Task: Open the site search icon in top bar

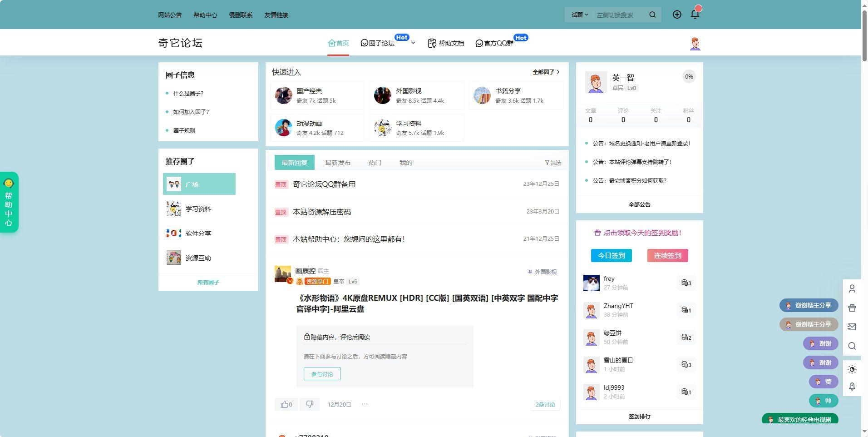Action: click(x=652, y=15)
